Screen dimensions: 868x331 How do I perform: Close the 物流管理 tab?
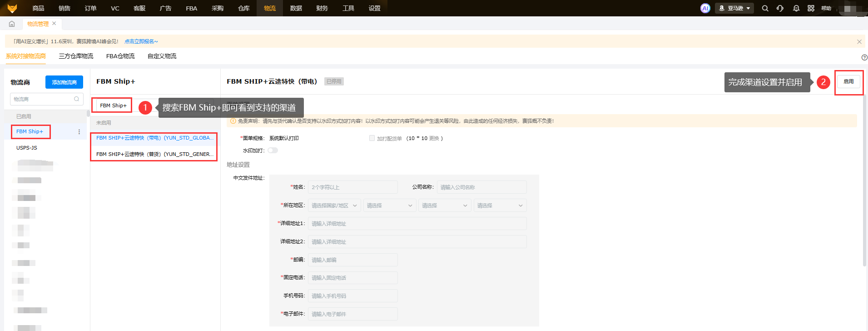(x=54, y=24)
